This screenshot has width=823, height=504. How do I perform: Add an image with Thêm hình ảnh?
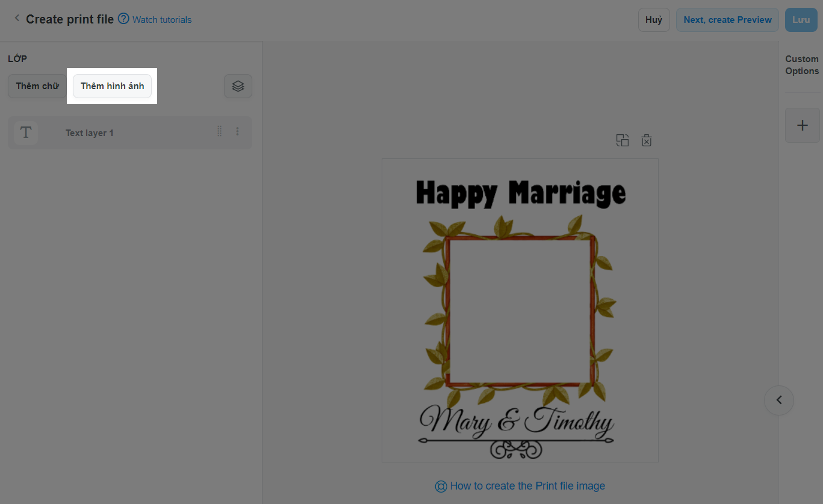[112, 86]
